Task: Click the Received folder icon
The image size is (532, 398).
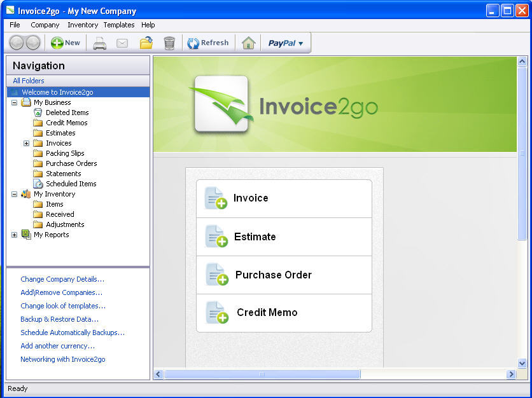Action: tap(38, 214)
